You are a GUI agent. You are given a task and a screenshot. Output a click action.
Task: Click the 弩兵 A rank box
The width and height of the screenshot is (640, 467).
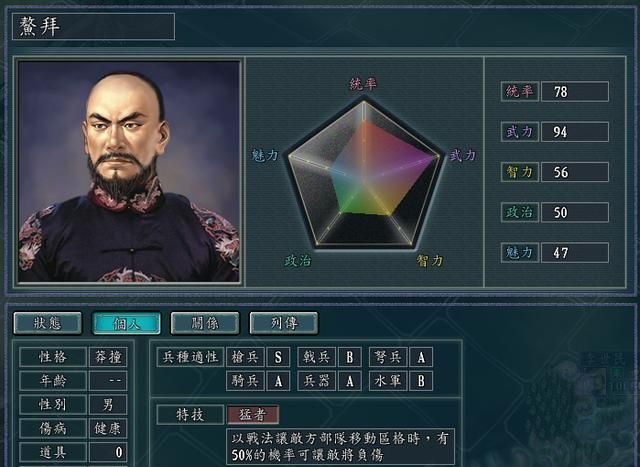pyautogui.click(x=421, y=357)
